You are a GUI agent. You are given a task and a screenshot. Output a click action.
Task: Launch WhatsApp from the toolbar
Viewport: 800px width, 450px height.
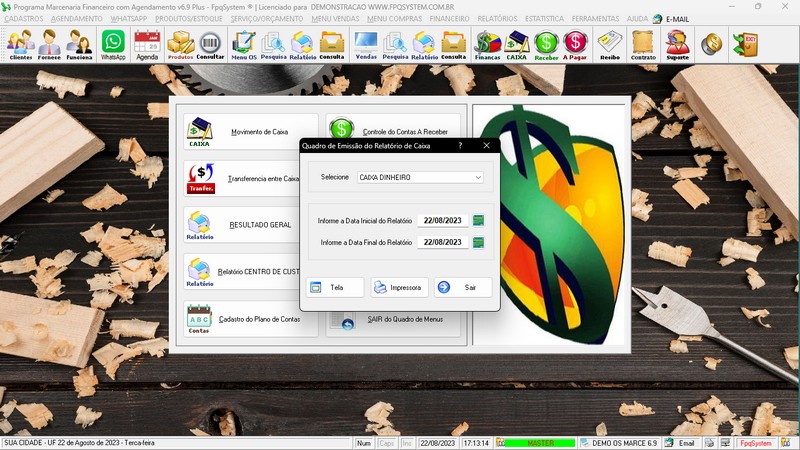tap(113, 45)
